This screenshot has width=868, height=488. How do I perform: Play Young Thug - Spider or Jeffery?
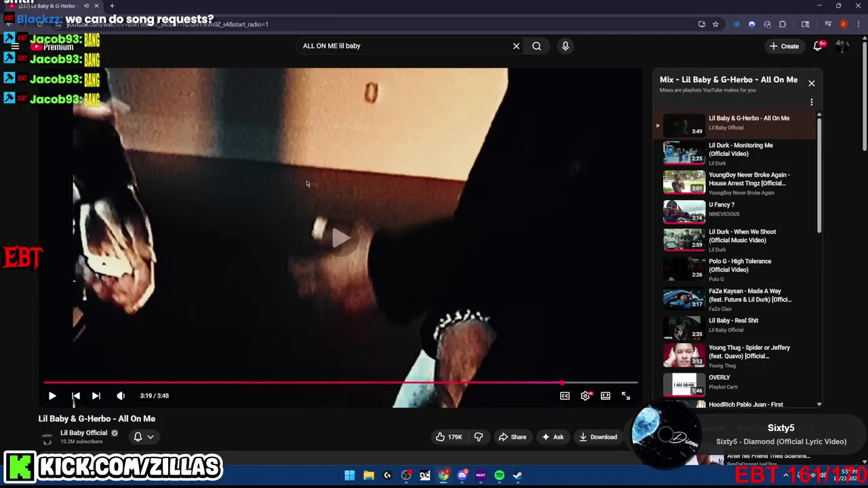point(736,357)
